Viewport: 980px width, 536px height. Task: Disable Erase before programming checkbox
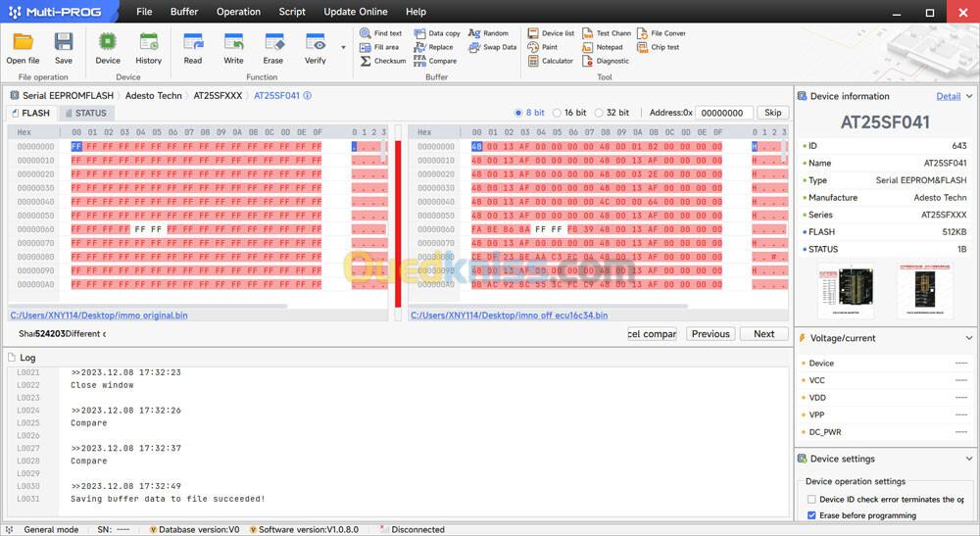coord(810,515)
